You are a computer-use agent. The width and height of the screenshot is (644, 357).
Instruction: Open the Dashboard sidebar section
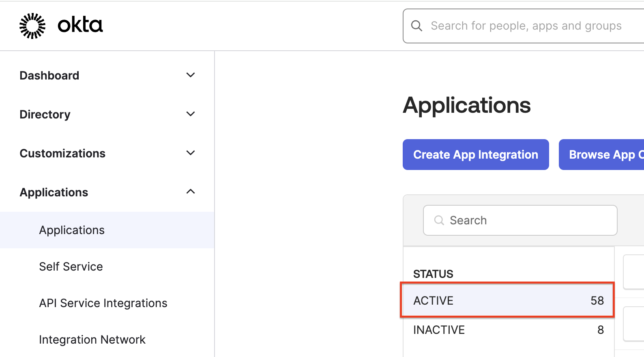(x=107, y=75)
